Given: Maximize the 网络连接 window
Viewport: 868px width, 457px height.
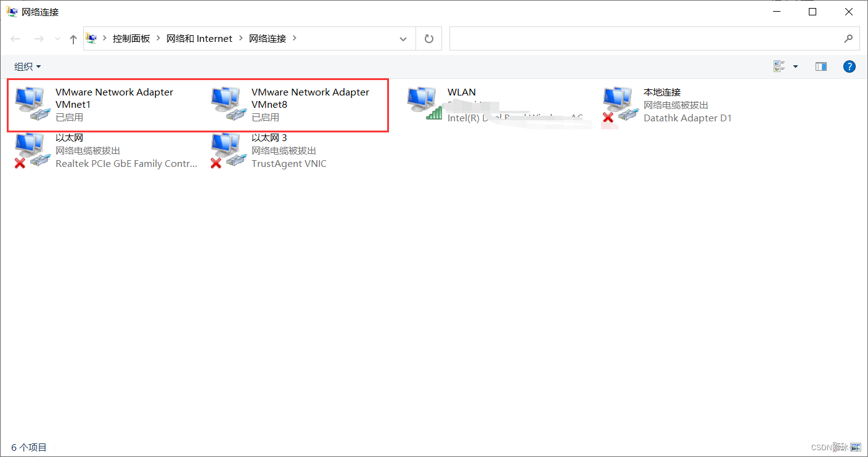Looking at the screenshot, I should (813, 12).
